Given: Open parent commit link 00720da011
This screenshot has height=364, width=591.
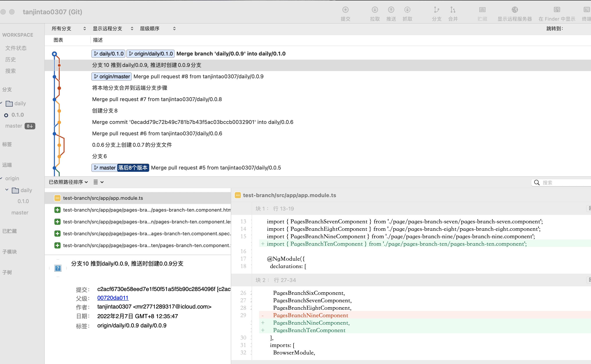Looking at the screenshot, I should 113,298.
